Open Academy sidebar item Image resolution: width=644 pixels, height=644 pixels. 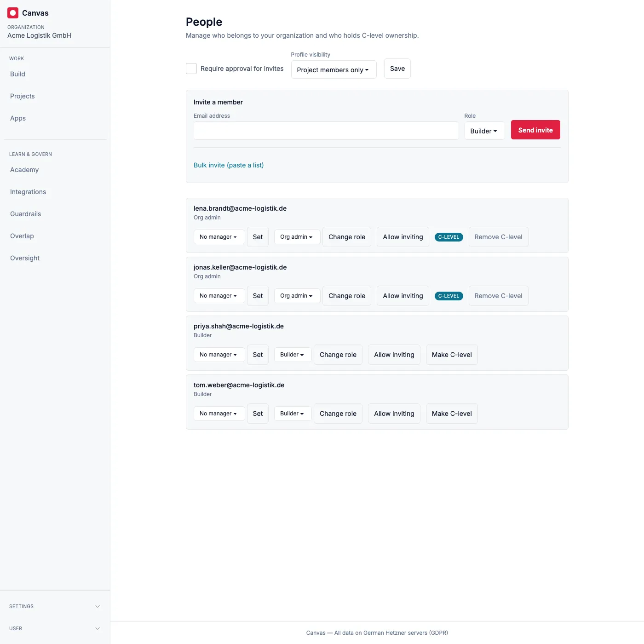click(x=55, y=170)
